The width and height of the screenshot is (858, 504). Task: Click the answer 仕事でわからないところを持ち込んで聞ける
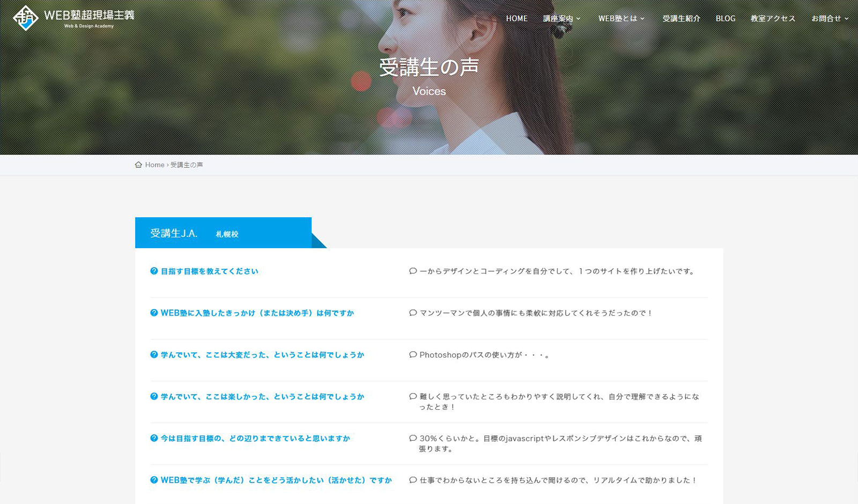558,480
